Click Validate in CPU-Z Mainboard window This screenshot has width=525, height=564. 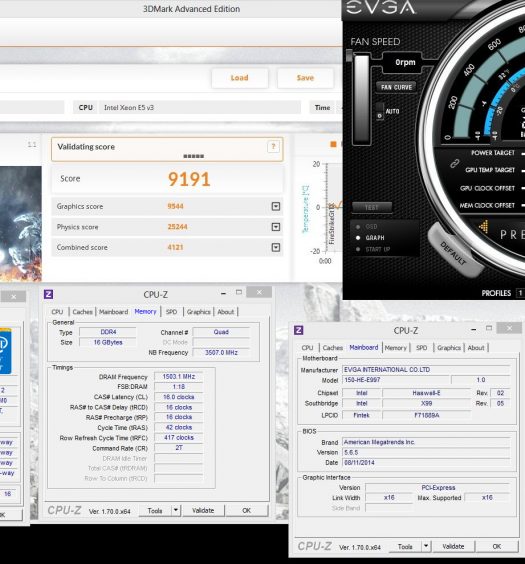[x=453, y=546]
